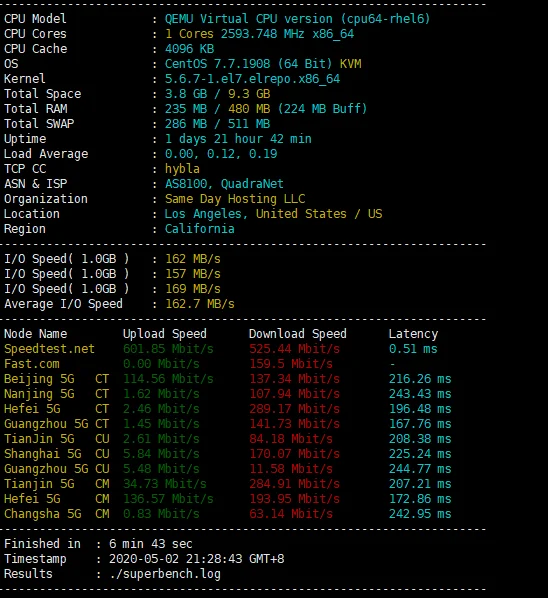The width and height of the screenshot is (548, 598).
Task: Click the Upload Speed column header
Action: pos(165,334)
